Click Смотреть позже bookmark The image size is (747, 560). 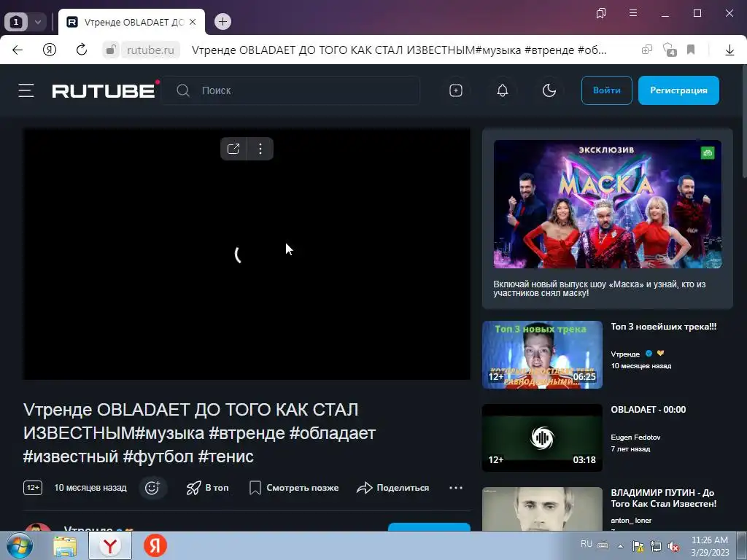(294, 488)
